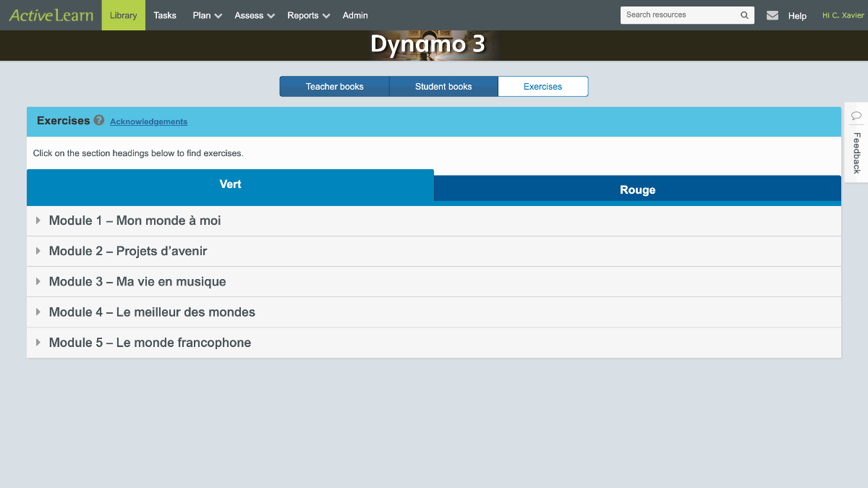Click the search magnifier icon
This screenshot has height=488, width=868.
pyautogui.click(x=744, y=15)
